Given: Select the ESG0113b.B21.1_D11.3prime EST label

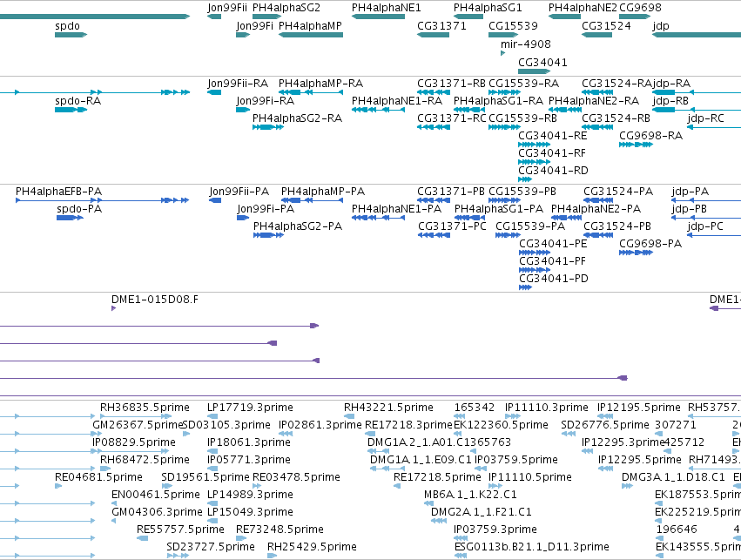Looking at the screenshot, I should point(532,547).
